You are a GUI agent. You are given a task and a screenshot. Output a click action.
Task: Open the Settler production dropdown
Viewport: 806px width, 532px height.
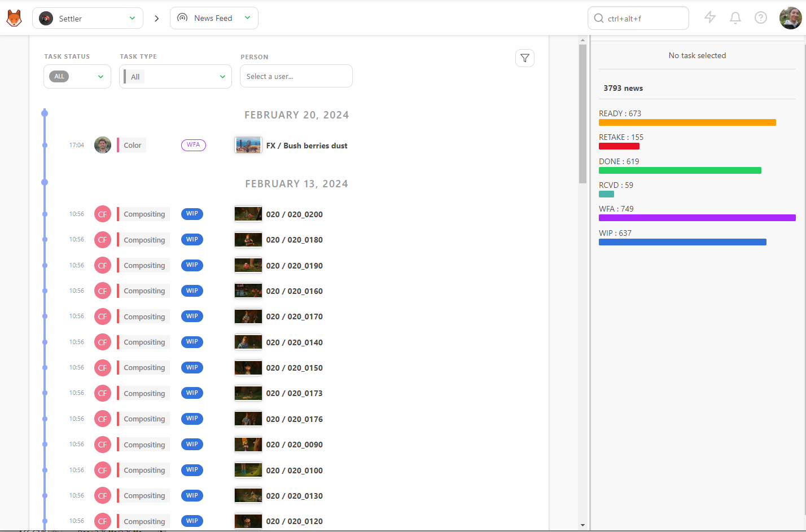(x=87, y=18)
